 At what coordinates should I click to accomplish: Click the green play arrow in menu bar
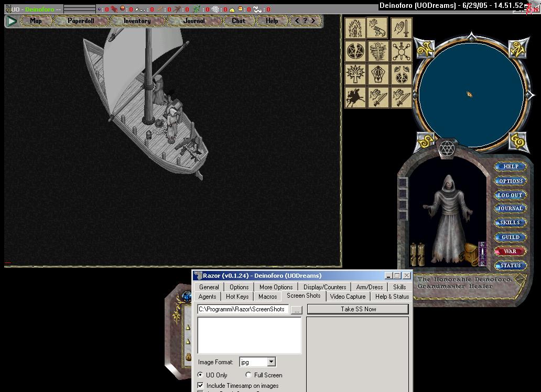coord(12,21)
